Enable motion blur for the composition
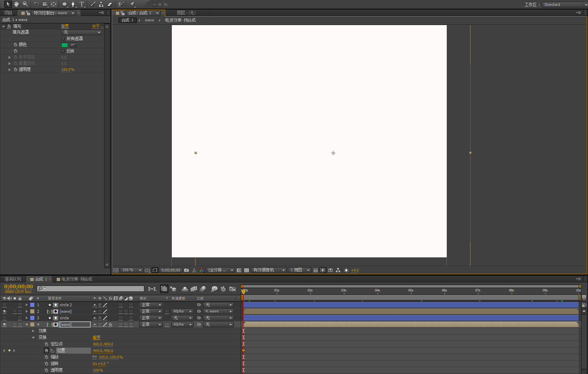This screenshot has width=588, height=374. coord(203,289)
